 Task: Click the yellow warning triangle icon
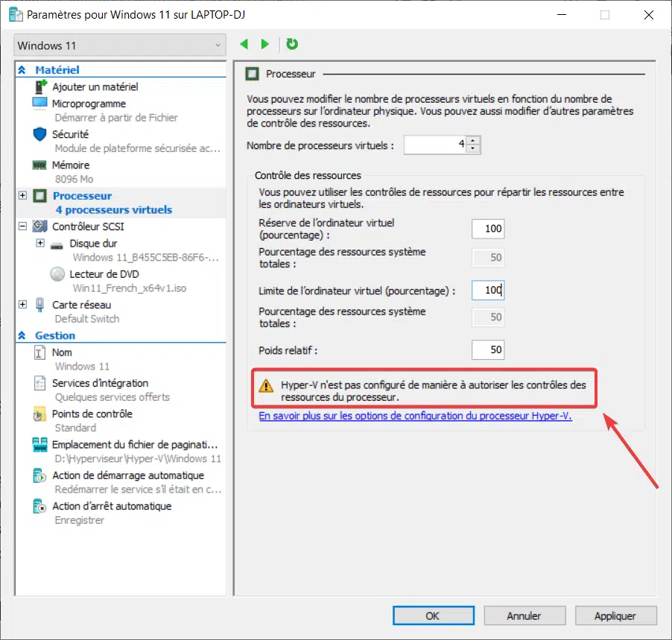266,386
